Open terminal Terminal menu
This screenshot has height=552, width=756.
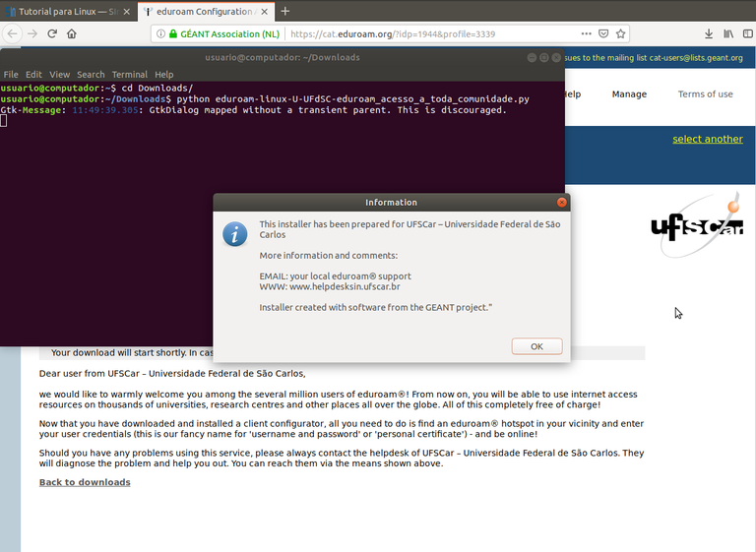[x=130, y=75]
